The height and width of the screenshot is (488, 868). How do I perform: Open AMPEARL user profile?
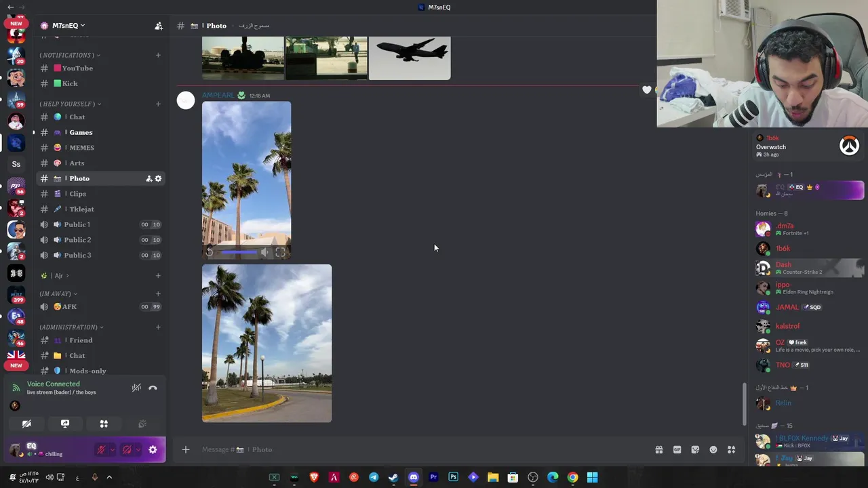[218, 96]
